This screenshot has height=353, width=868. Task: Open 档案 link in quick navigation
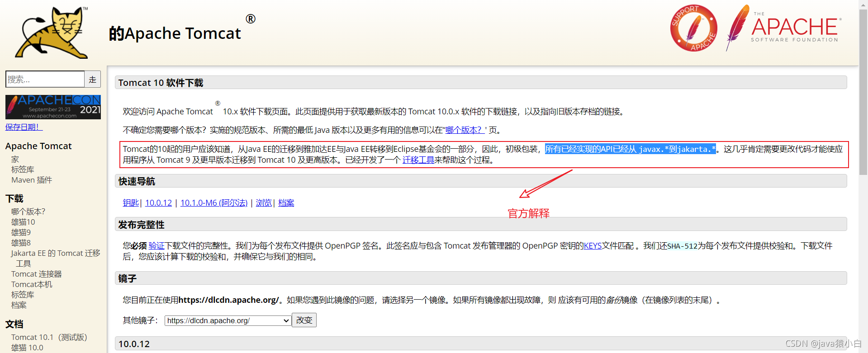[x=286, y=203]
